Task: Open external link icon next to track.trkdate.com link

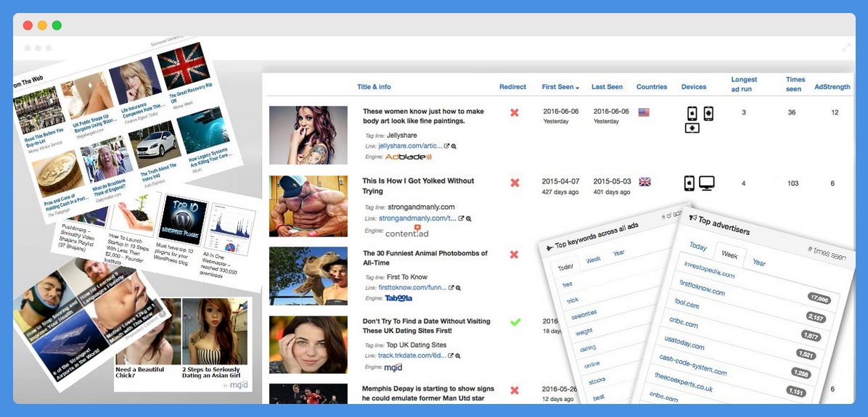Action: tap(451, 355)
